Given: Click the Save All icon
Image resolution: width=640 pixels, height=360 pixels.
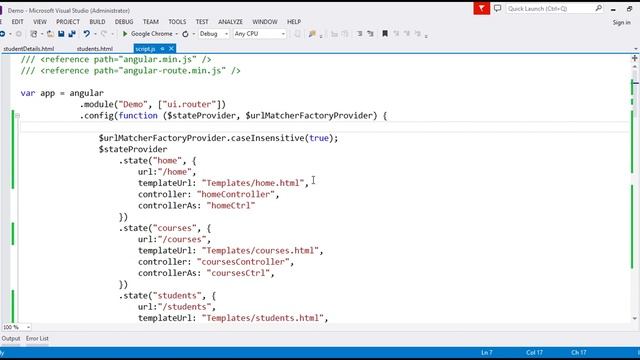Looking at the screenshot, I should point(72,34).
